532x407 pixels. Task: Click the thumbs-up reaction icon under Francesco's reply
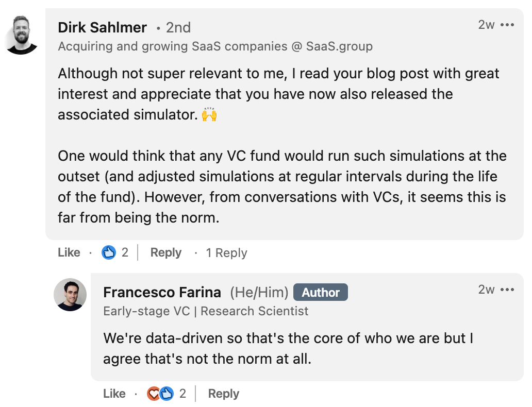pyautogui.click(x=167, y=394)
